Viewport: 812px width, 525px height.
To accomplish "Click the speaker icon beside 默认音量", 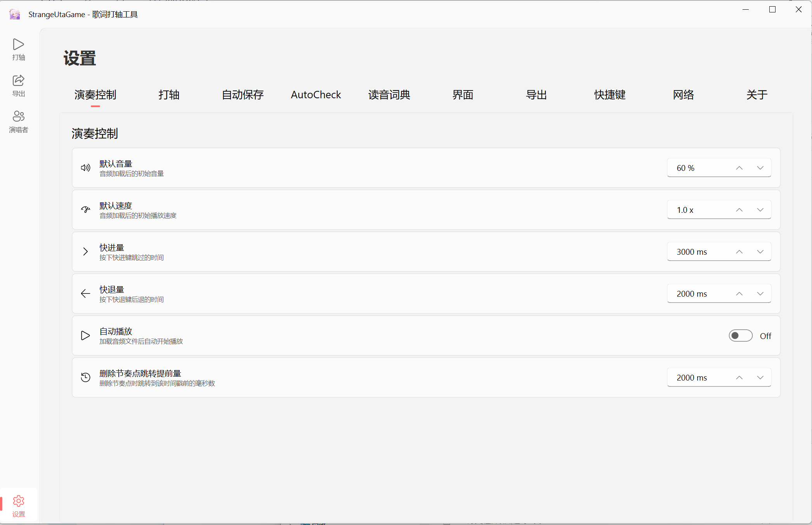I will coord(86,168).
